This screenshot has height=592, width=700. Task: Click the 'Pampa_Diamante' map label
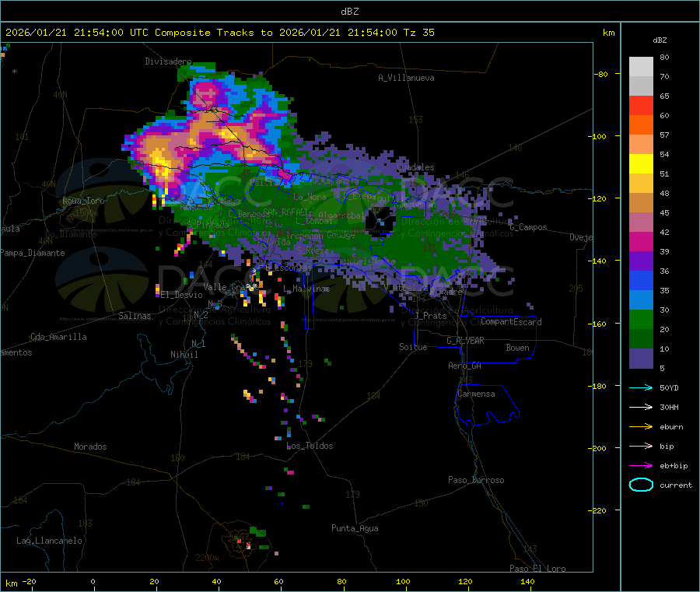(33, 253)
